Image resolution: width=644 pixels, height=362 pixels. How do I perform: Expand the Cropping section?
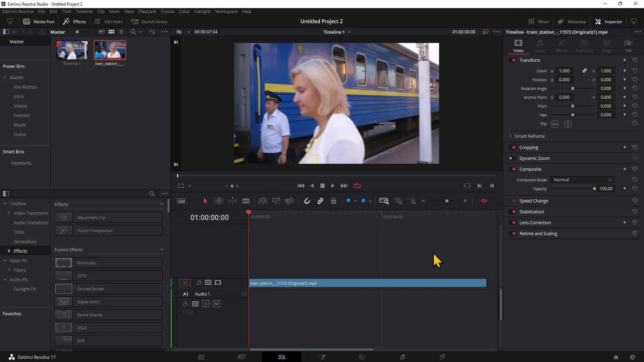tap(529, 147)
